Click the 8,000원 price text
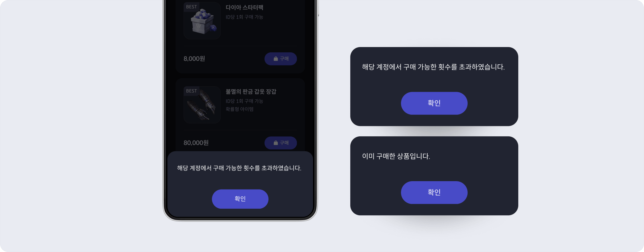This screenshot has height=252, width=644. point(194,59)
